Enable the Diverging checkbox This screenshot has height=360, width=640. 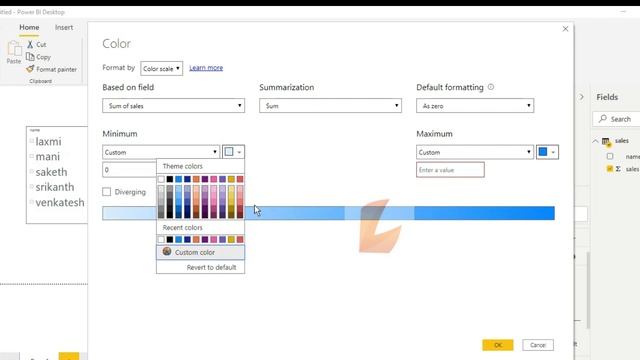tap(107, 191)
